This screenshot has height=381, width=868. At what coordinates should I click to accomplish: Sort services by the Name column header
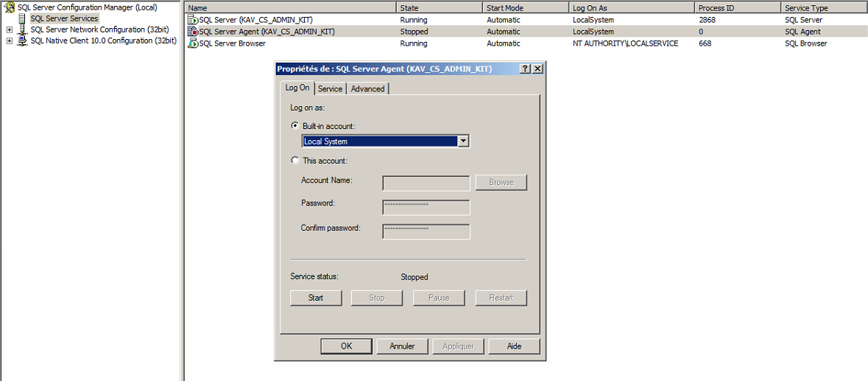point(291,8)
